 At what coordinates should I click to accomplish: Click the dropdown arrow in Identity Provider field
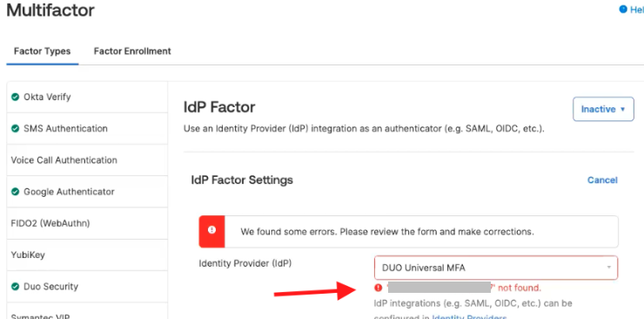pos(608,268)
